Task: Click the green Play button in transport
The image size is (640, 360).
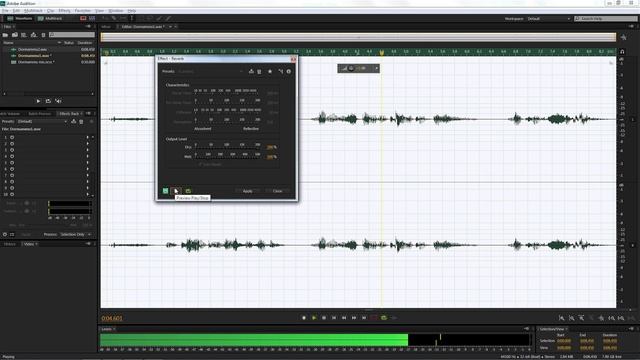Action: coord(314,318)
